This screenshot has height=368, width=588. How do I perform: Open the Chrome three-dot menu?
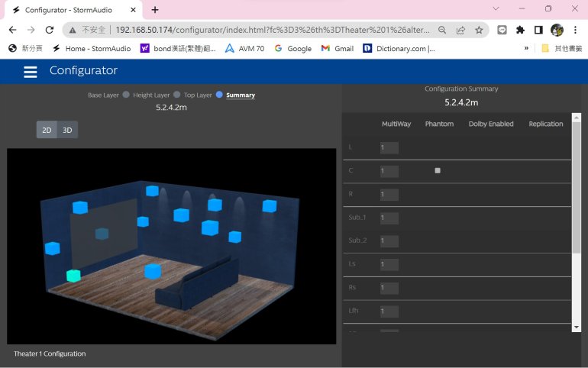[x=574, y=30]
